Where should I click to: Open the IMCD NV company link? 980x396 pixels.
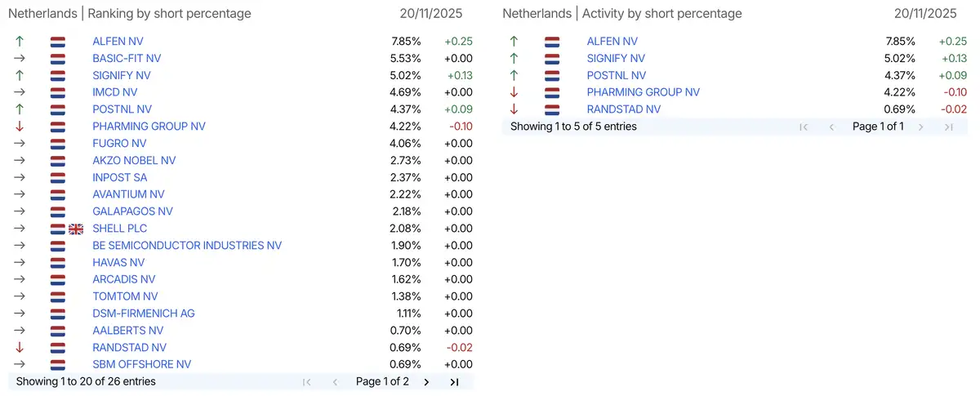pyautogui.click(x=115, y=92)
